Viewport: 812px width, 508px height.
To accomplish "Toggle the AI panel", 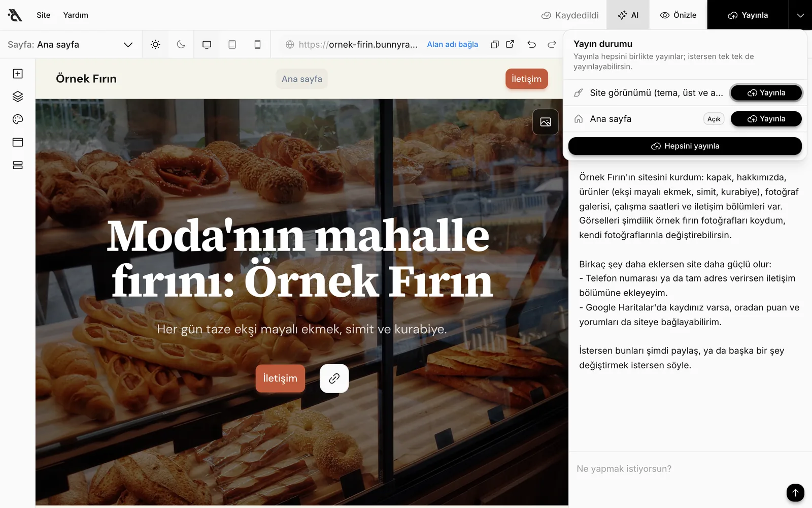I will pos(628,15).
